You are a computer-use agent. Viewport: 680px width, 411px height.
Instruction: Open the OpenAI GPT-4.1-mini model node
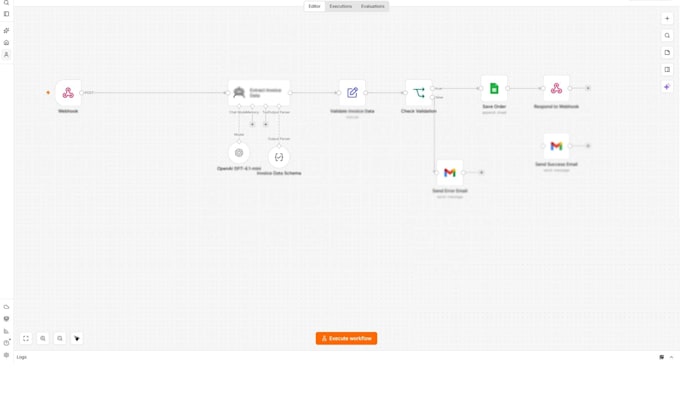[239, 153]
